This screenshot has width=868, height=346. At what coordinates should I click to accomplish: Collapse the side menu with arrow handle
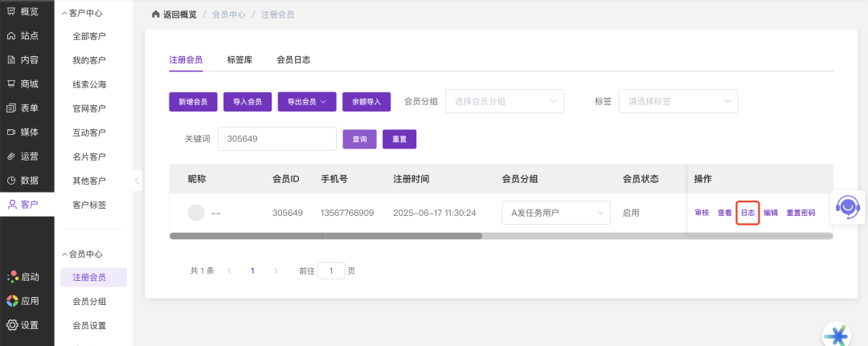click(x=137, y=181)
